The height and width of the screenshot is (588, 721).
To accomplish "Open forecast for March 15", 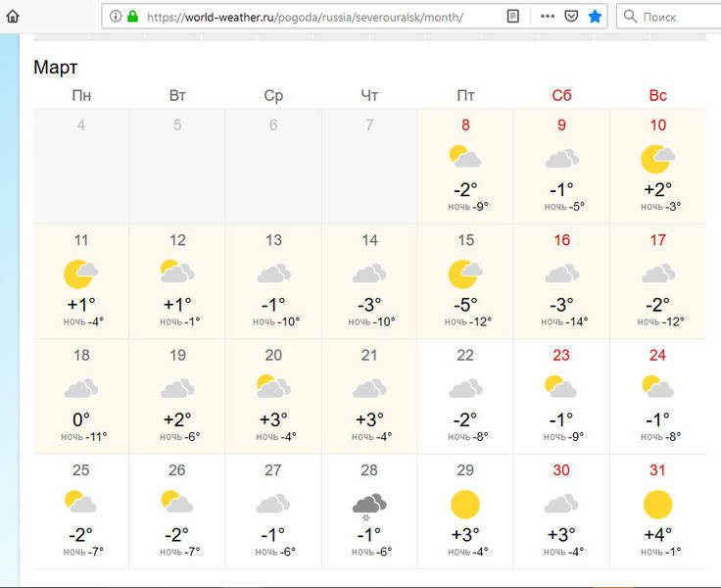I will [465, 281].
